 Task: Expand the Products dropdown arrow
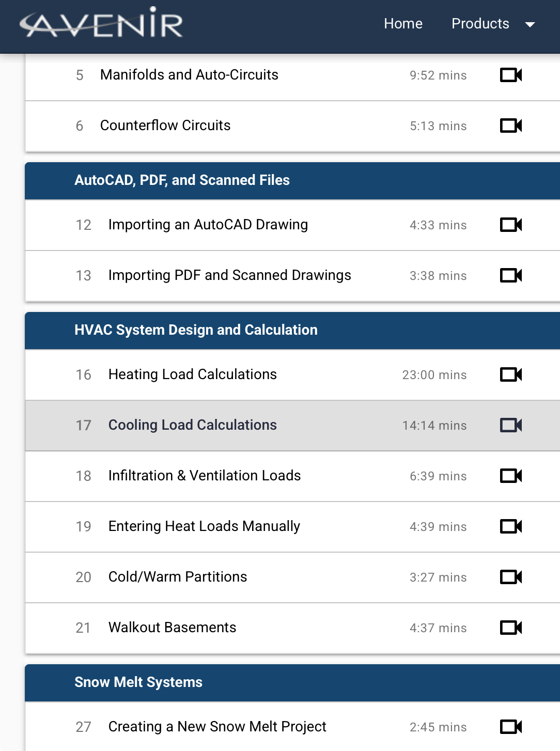tap(530, 24)
